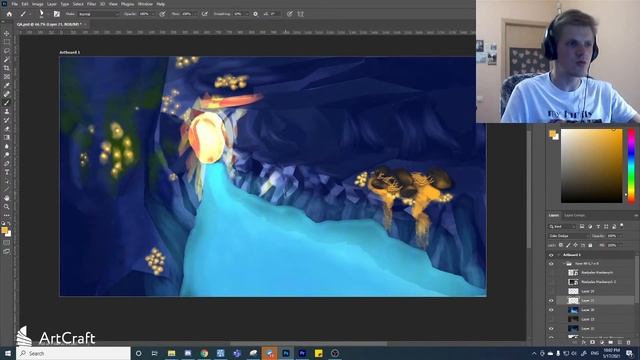This screenshot has width=640, height=360.
Task: Toggle visibility of the folder group layer
Action: [551, 264]
